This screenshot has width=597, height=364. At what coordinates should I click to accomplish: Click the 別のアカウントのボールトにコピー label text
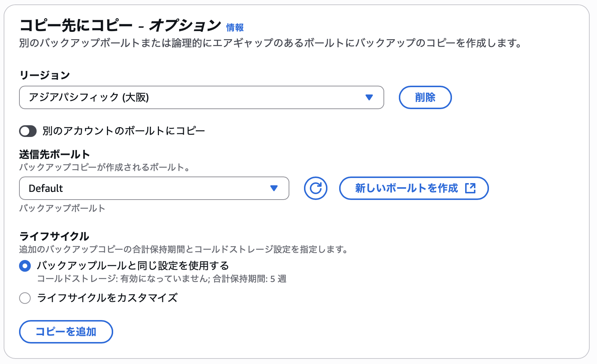tap(124, 131)
